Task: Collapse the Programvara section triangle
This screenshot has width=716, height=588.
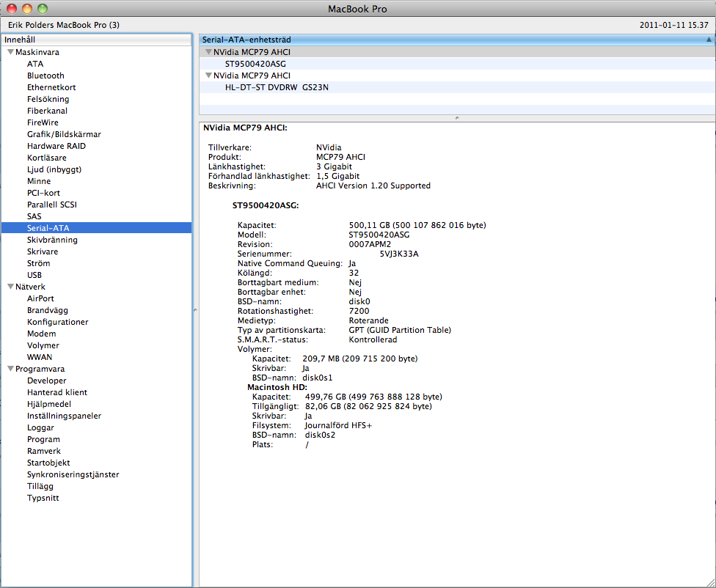Action: [10, 369]
